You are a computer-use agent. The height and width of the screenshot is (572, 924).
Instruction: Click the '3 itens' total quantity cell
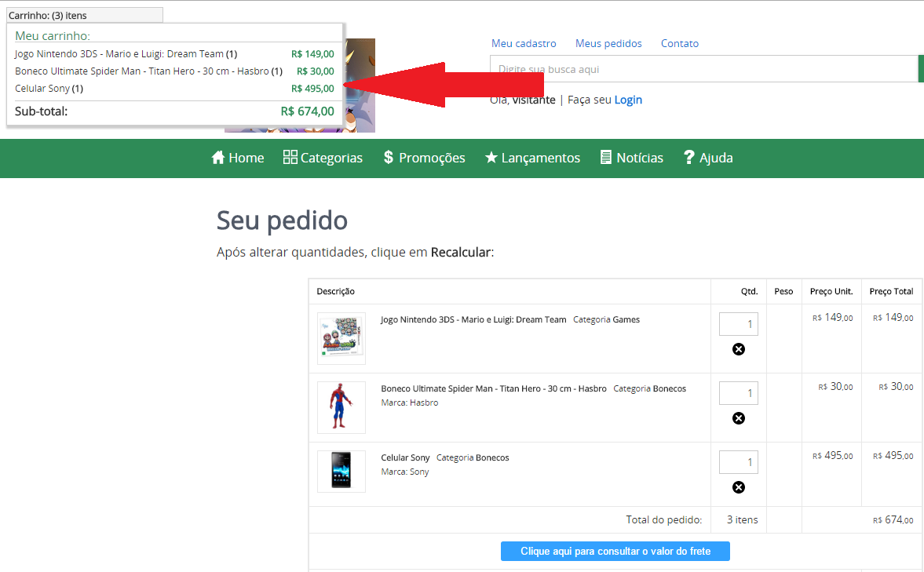[x=742, y=519]
